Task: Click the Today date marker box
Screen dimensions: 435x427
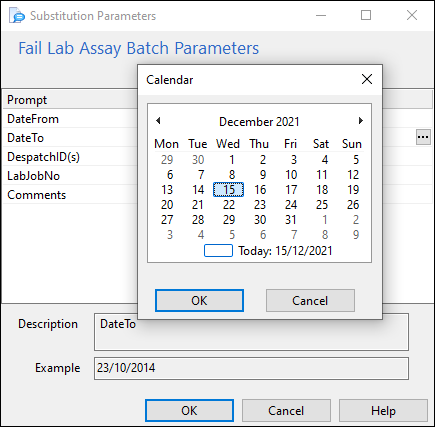Action: pyautogui.click(x=218, y=251)
